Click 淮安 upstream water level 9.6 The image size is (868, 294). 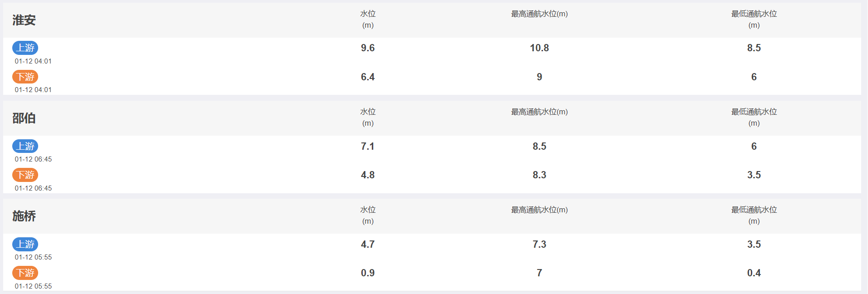(x=368, y=48)
